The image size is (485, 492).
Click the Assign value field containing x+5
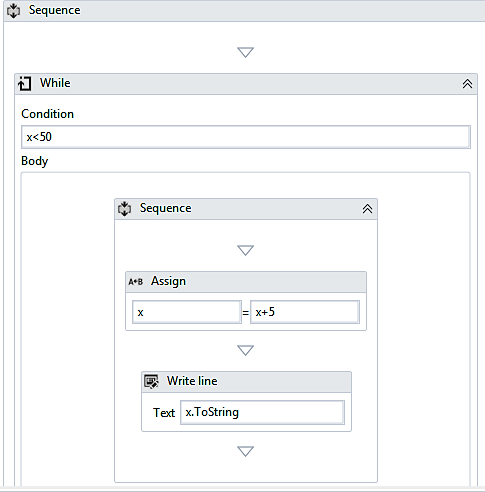coord(305,312)
